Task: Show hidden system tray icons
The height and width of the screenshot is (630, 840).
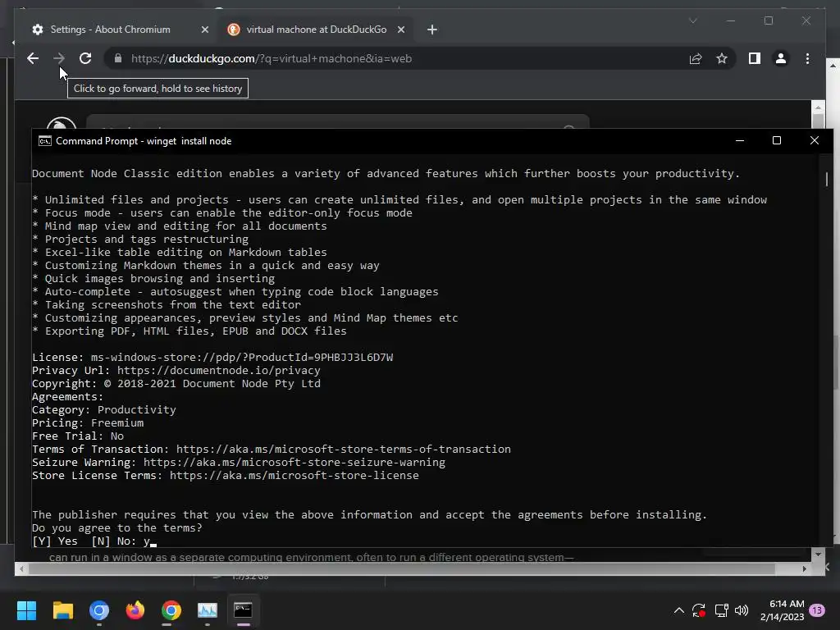Action: click(x=678, y=610)
